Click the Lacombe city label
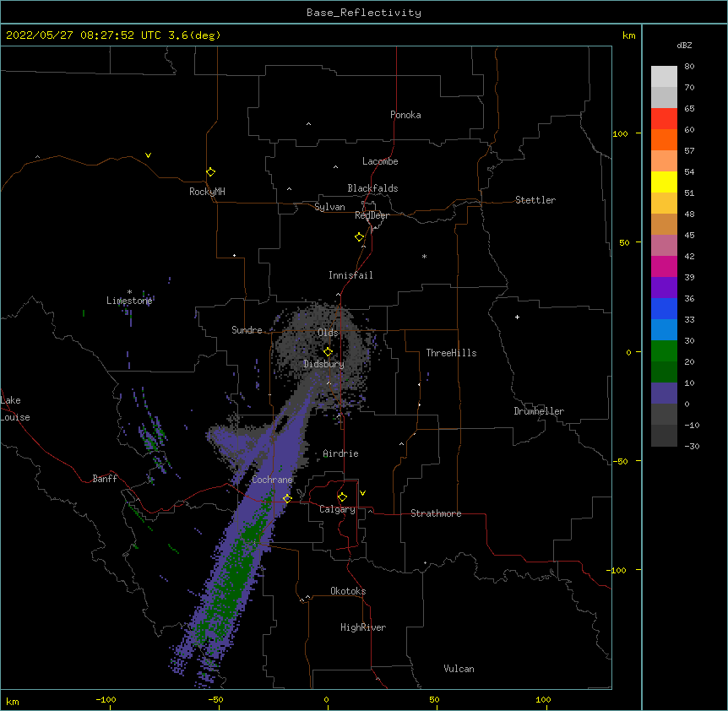Screen dimensions: 728x711 pyautogui.click(x=380, y=161)
